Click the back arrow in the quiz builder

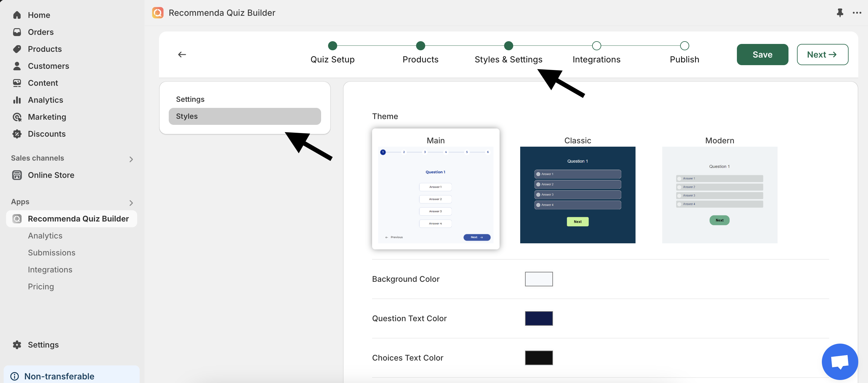(181, 54)
